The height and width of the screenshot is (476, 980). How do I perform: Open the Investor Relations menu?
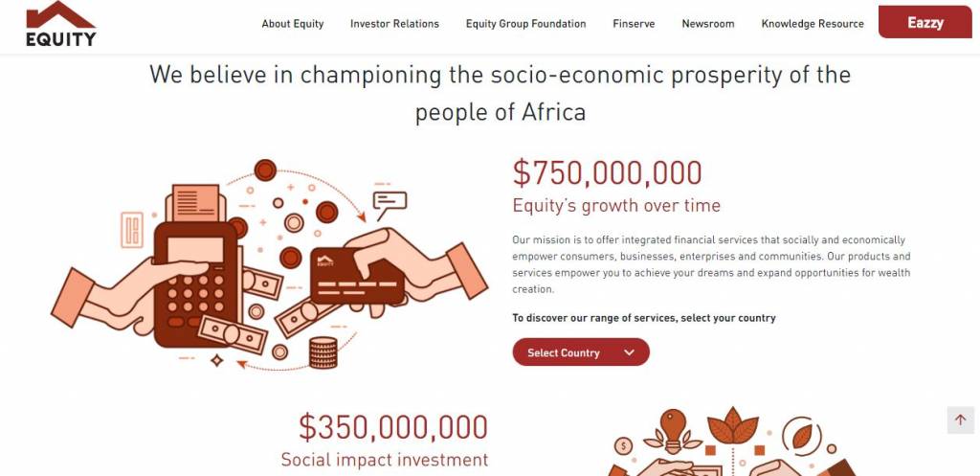click(394, 24)
